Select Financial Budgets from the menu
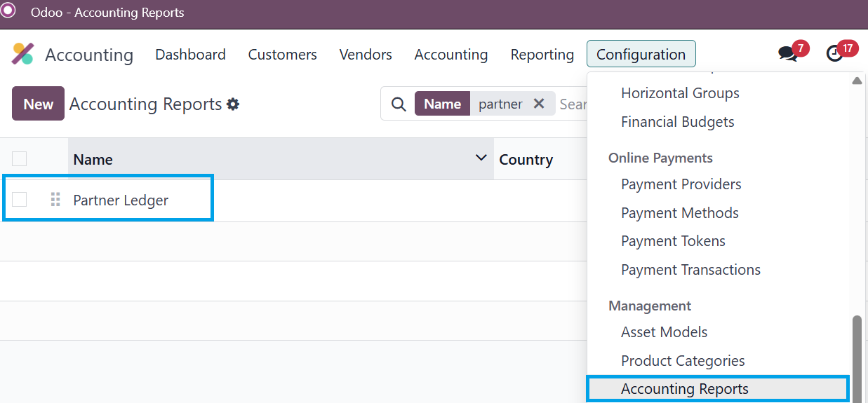This screenshot has height=403, width=868. pyautogui.click(x=677, y=122)
